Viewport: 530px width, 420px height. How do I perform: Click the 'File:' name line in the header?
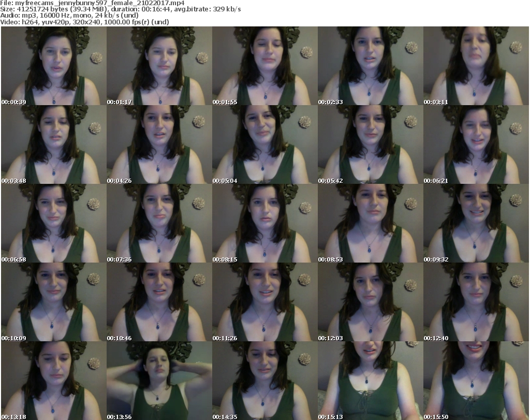[92, 3]
